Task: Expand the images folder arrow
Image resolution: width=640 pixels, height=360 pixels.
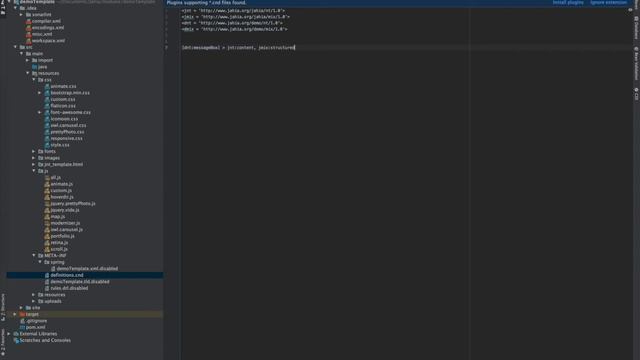Action: (34, 158)
